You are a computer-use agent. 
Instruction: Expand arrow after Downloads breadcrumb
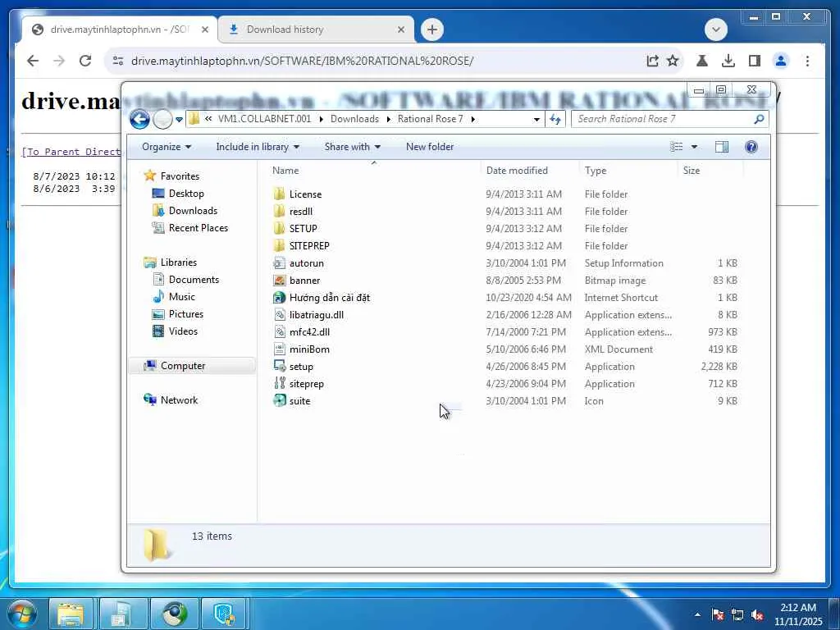[389, 119]
